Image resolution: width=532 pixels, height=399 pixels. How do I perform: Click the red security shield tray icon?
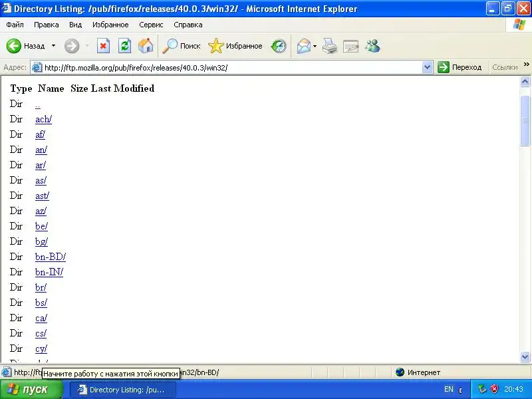pos(494,389)
